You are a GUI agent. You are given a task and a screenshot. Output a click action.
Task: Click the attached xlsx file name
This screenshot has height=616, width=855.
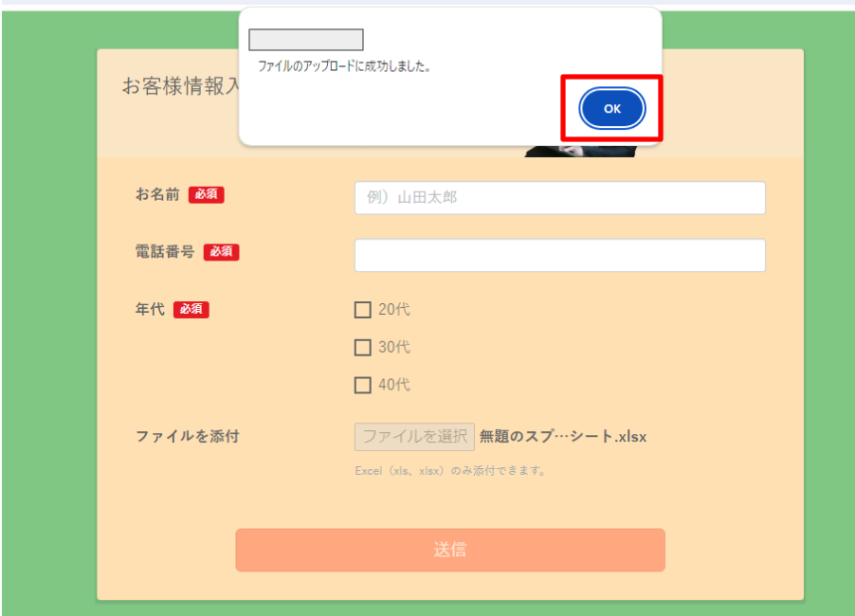tap(563, 437)
